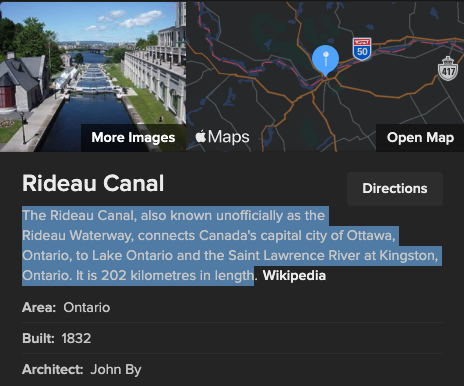The width and height of the screenshot is (464, 386).
Task: Select the John By architect name
Action: 116,370
